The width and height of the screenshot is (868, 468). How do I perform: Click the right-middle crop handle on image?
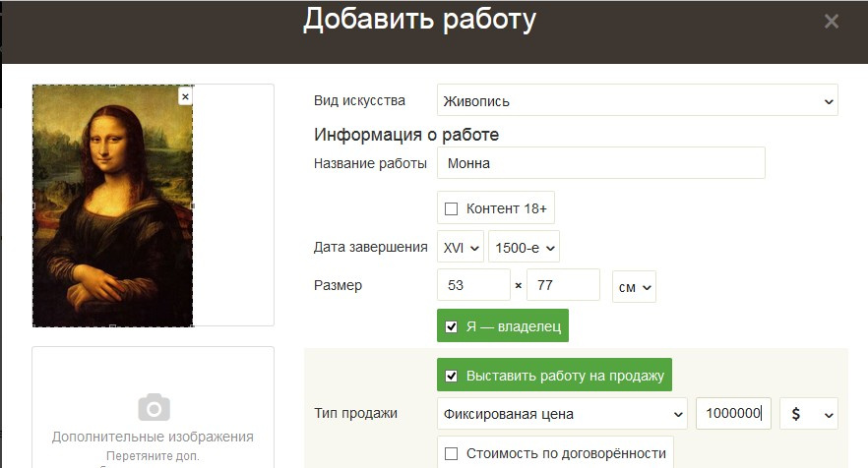tap(193, 205)
